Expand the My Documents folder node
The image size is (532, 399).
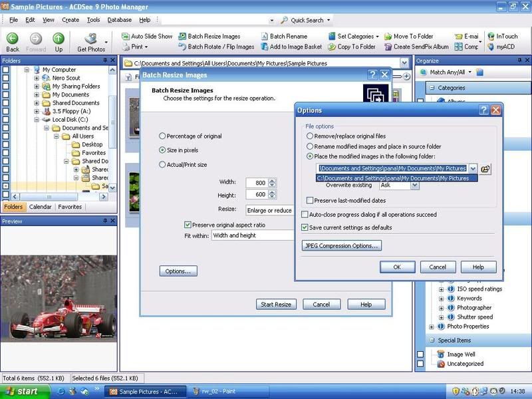[x=37, y=94]
